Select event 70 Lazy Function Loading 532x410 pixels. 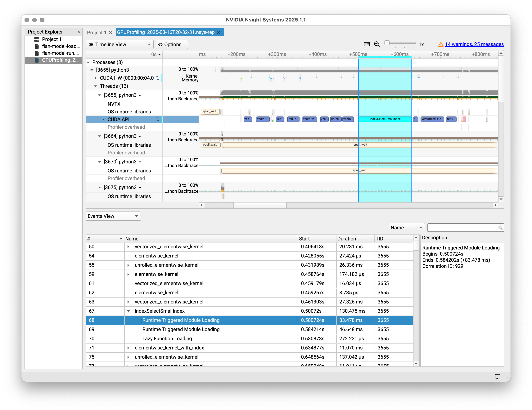click(250, 339)
